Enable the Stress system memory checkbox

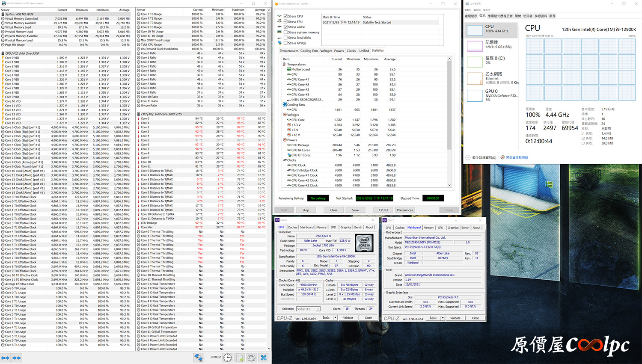coord(285,32)
